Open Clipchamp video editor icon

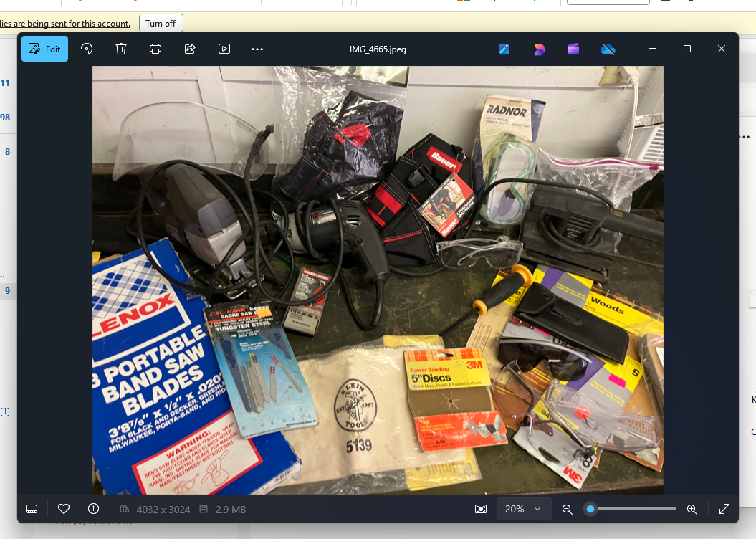(573, 49)
